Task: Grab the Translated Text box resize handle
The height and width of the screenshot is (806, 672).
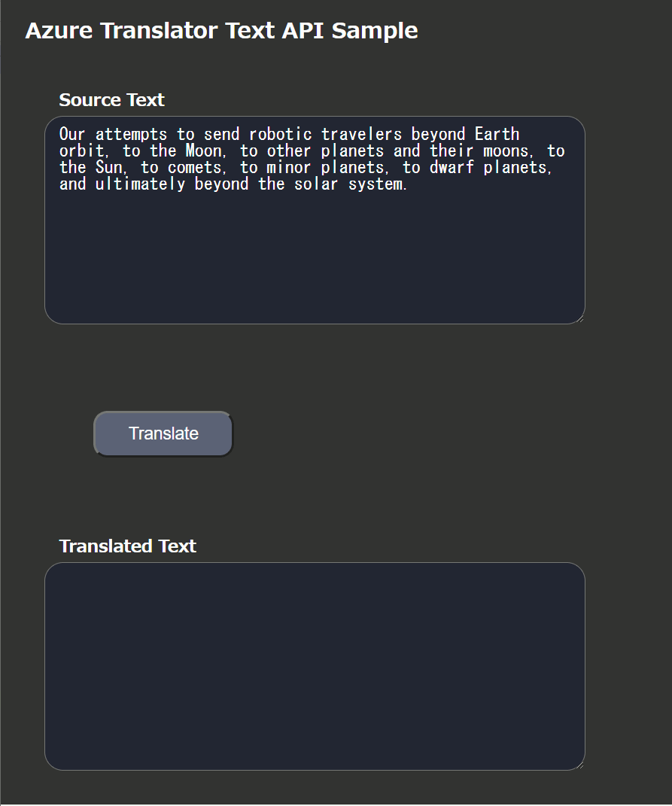Action: (579, 765)
